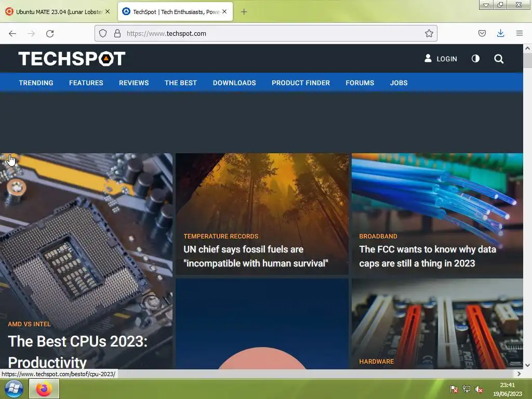Go back using the browser back arrow
This screenshot has width=532, height=399.
pos(12,34)
